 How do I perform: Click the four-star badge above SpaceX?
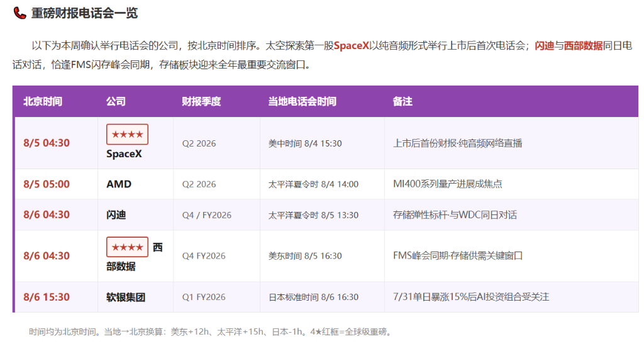pos(127,134)
